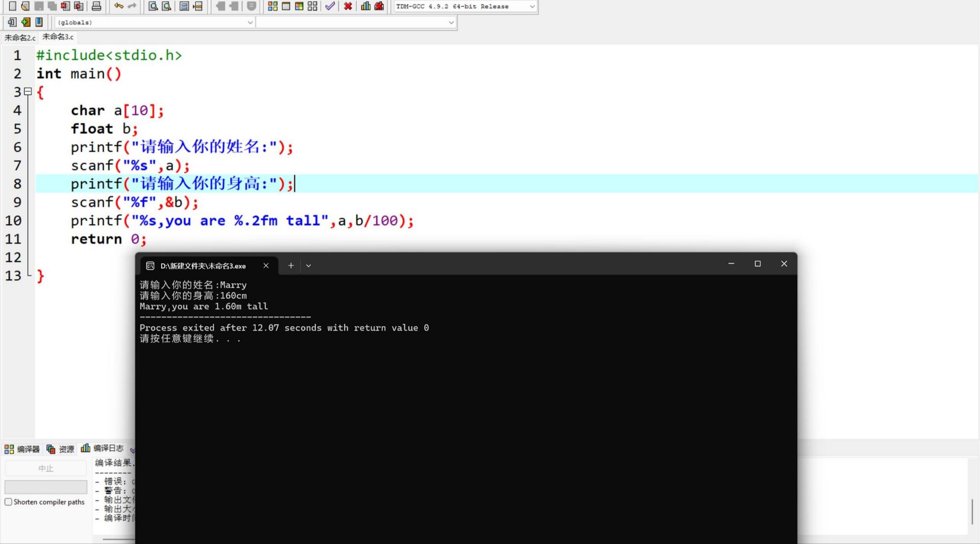Image resolution: width=980 pixels, height=544 pixels.
Task: Collapse the code fold at line 3
Action: coord(28,92)
